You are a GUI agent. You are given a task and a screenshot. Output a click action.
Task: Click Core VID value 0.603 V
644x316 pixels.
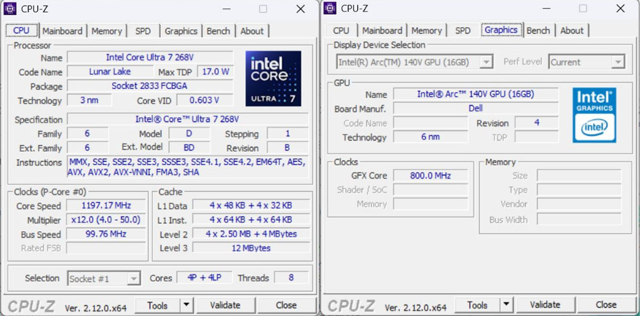coord(205,100)
